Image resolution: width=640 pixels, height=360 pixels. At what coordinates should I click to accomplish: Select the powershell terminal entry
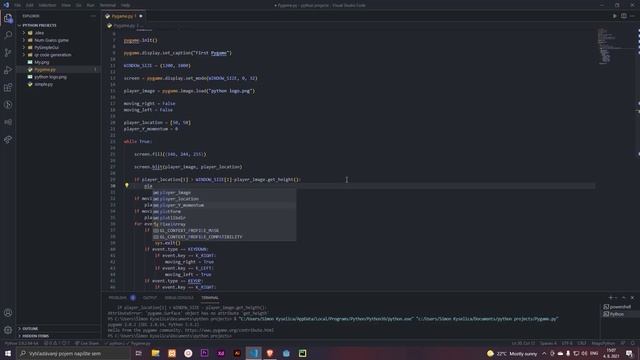pos(617,307)
